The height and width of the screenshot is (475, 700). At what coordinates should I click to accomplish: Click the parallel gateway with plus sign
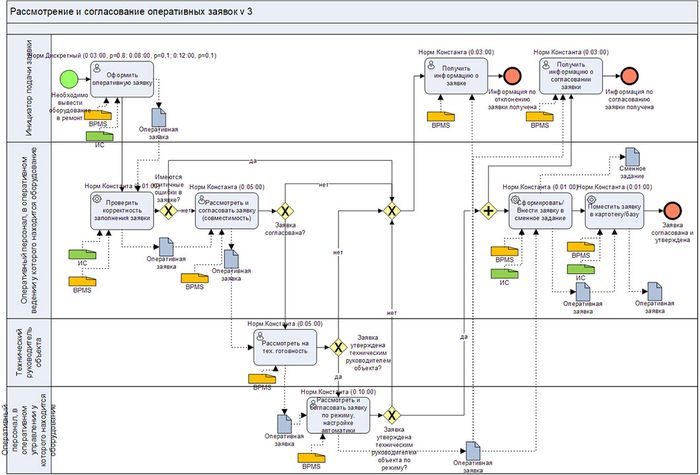click(488, 211)
